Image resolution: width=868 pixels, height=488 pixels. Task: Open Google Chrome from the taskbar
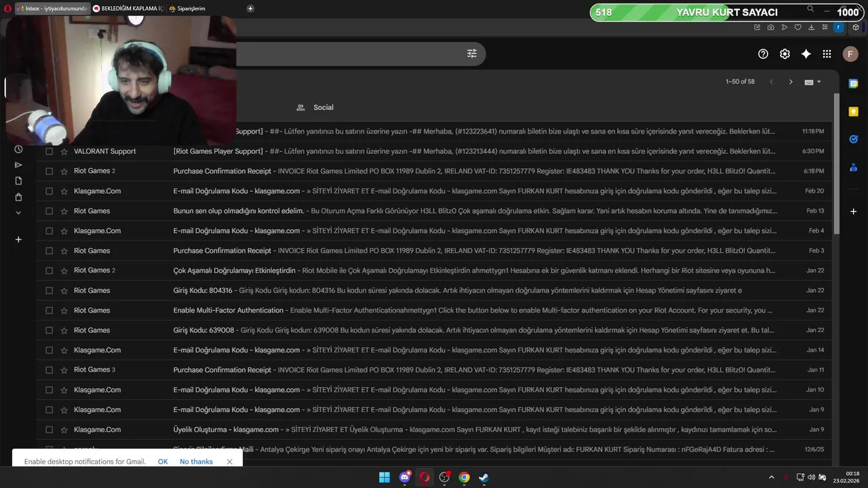pyautogui.click(x=464, y=477)
